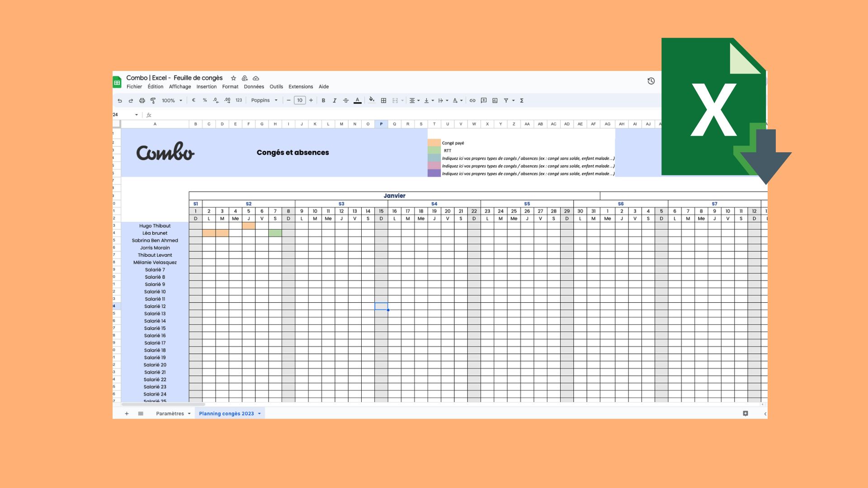Toggle bold formatting

pos(323,100)
